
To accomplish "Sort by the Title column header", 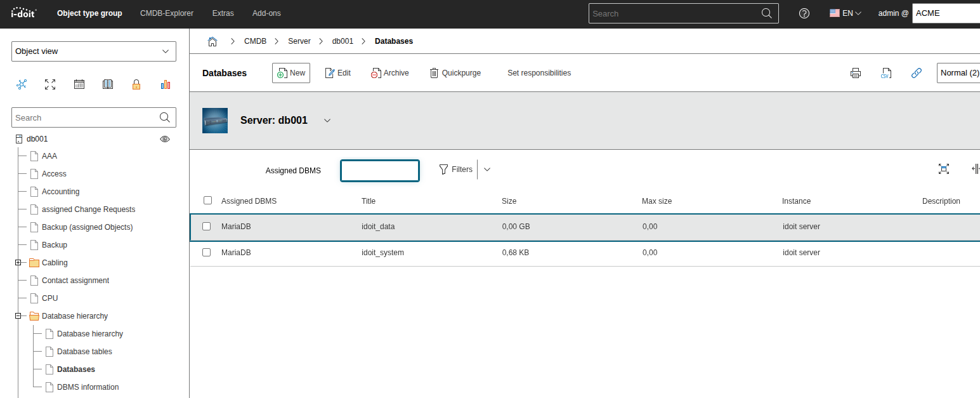I will coord(369,201).
